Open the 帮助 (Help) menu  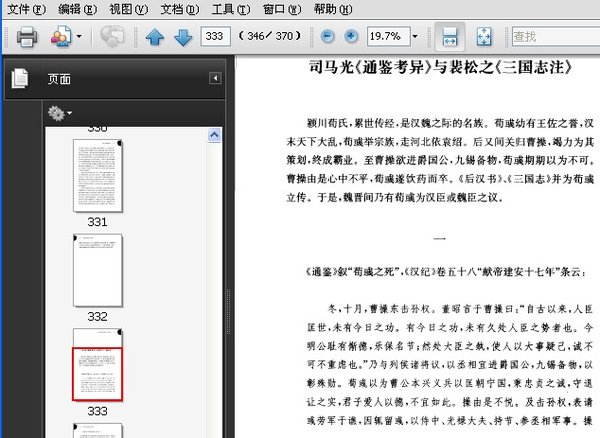[333, 8]
